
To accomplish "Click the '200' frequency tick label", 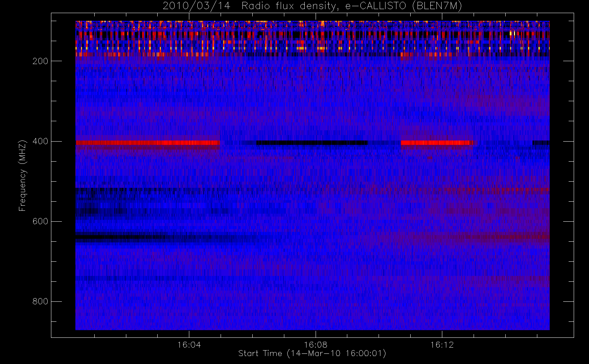I will [x=40, y=61].
